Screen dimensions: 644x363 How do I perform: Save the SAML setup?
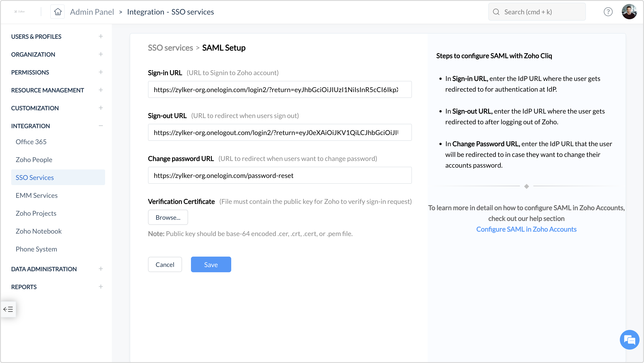(211, 265)
